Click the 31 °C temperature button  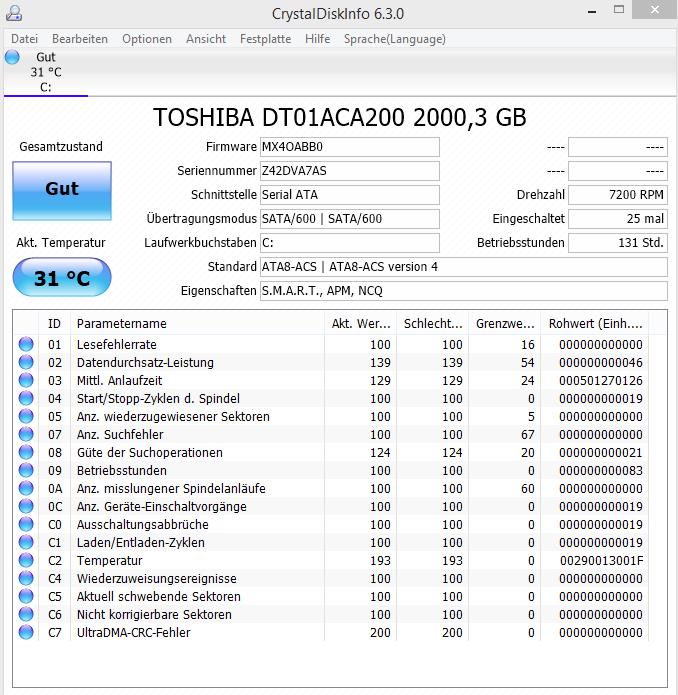(62, 277)
